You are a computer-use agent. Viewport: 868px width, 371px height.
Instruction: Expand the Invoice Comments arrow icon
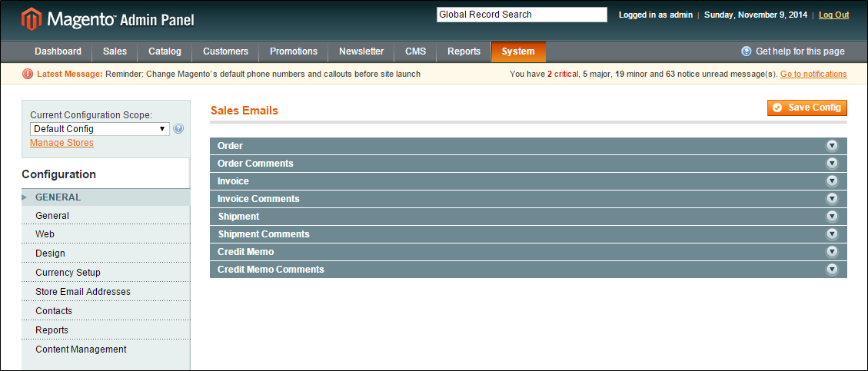click(x=832, y=199)
